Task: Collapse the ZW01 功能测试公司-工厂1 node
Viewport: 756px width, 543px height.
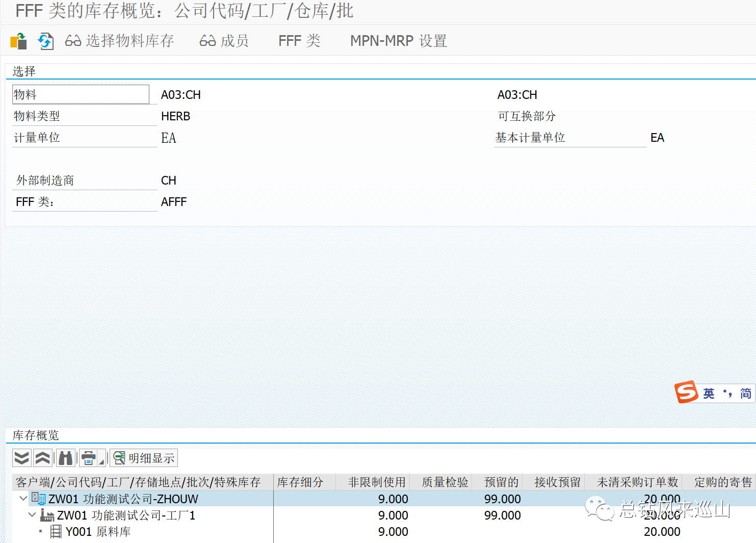Action: point(32,515)
